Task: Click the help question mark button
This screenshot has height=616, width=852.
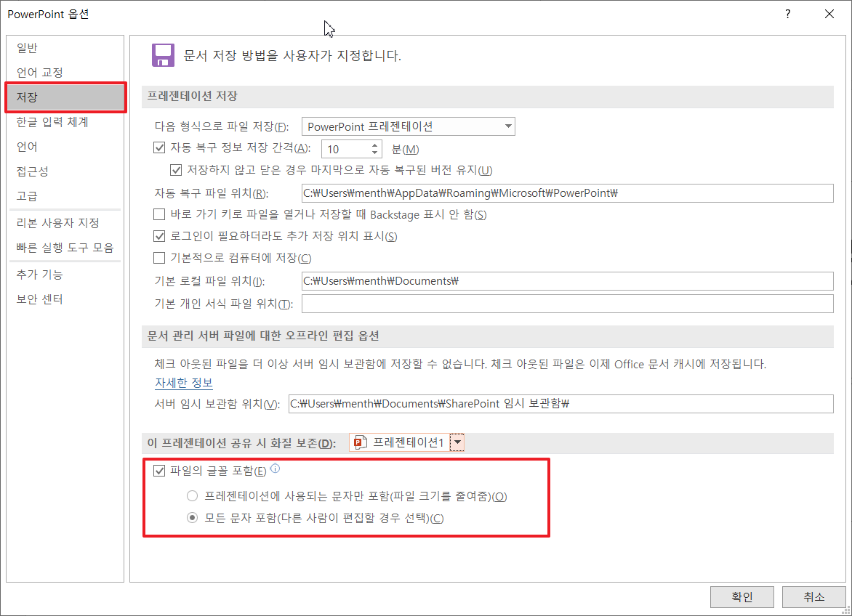Action: coord(788,14)
